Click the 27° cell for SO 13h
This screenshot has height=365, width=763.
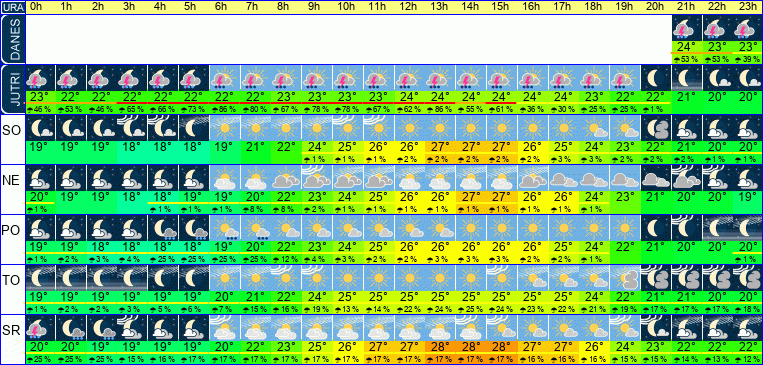[440, 146]
